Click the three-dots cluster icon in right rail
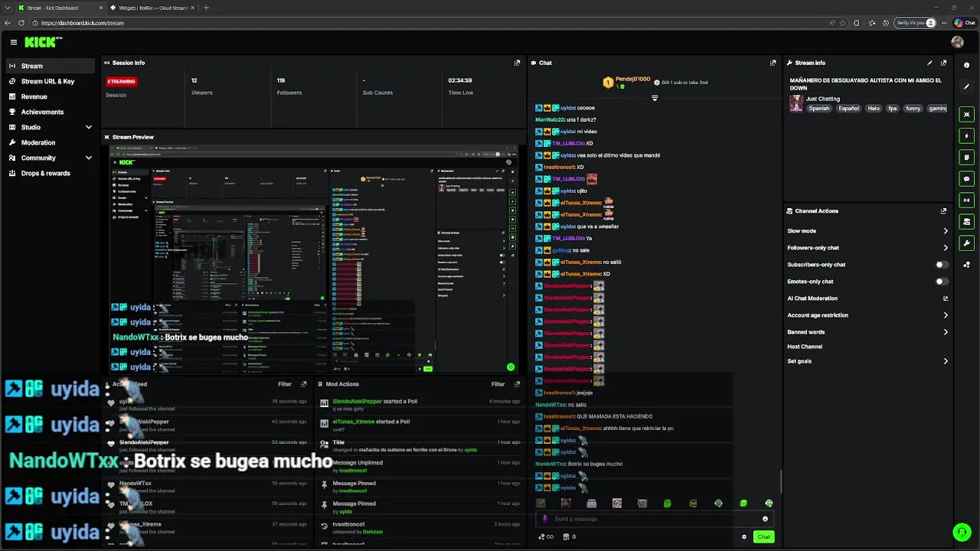This screenshot has height=551, width=980. [967, 265]
